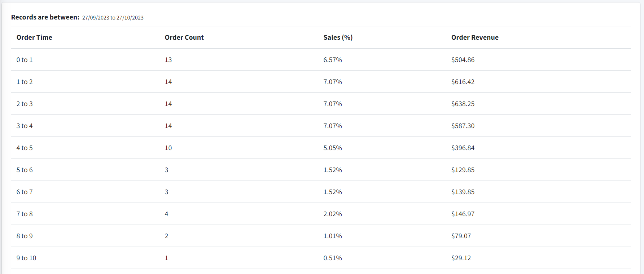Click the 27/09/2023 to 27/10/2023 date range
Screen dimensions: 644x274
[113, 18]
